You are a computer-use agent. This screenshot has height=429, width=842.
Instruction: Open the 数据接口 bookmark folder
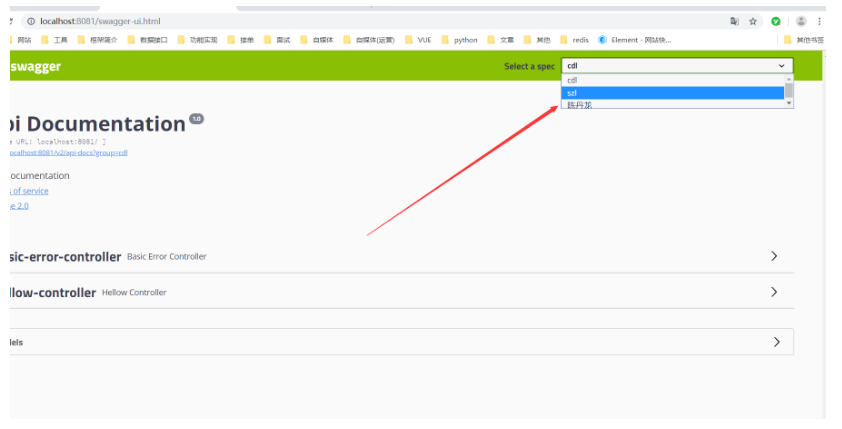click(x=148, y=40)
